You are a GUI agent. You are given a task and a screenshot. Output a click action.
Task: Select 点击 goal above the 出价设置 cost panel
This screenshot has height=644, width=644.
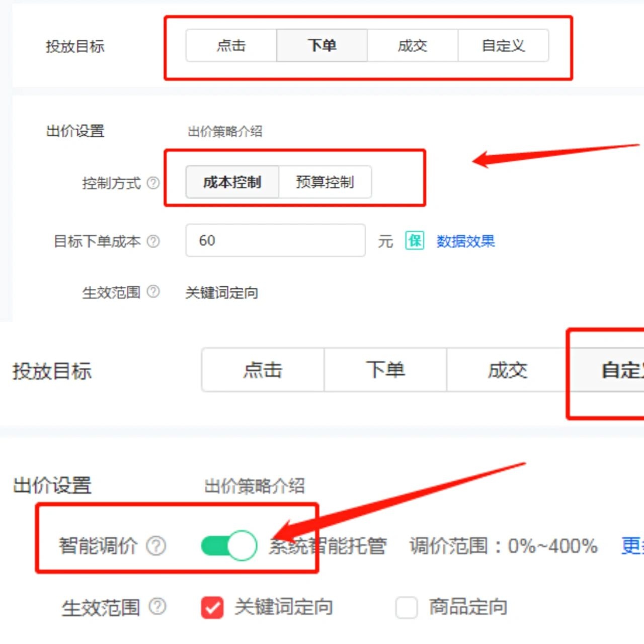[231, 46]
